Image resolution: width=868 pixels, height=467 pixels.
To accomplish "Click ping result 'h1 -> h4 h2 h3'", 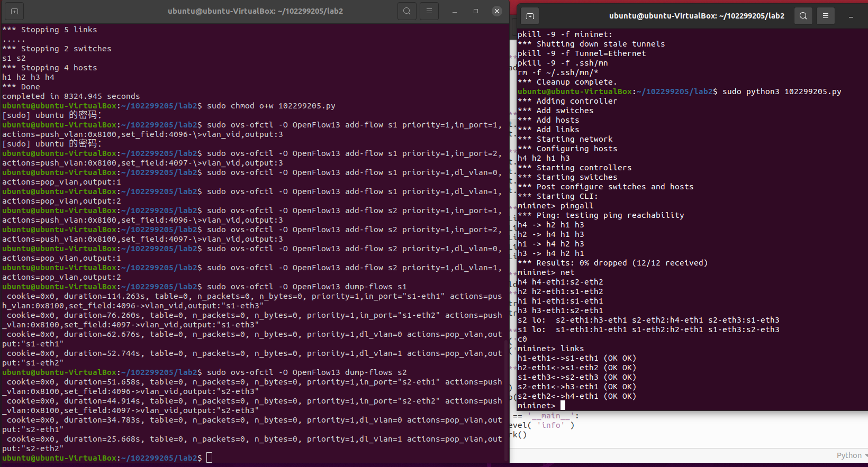I will [x=551, y=244].
